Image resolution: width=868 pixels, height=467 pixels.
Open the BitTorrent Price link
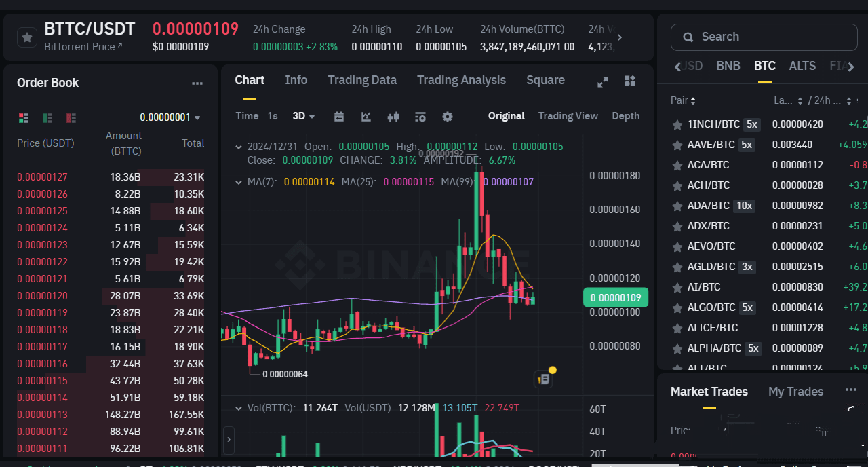coord(83,47)
